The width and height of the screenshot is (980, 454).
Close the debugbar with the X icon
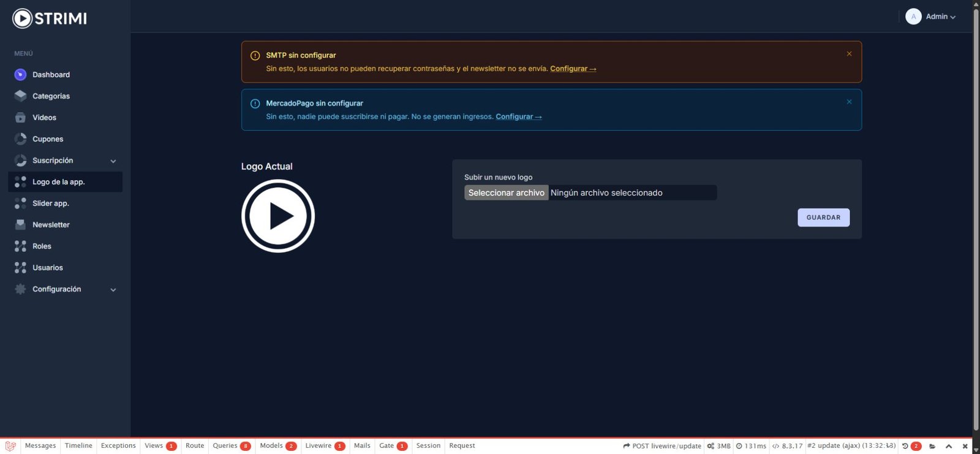965,446
